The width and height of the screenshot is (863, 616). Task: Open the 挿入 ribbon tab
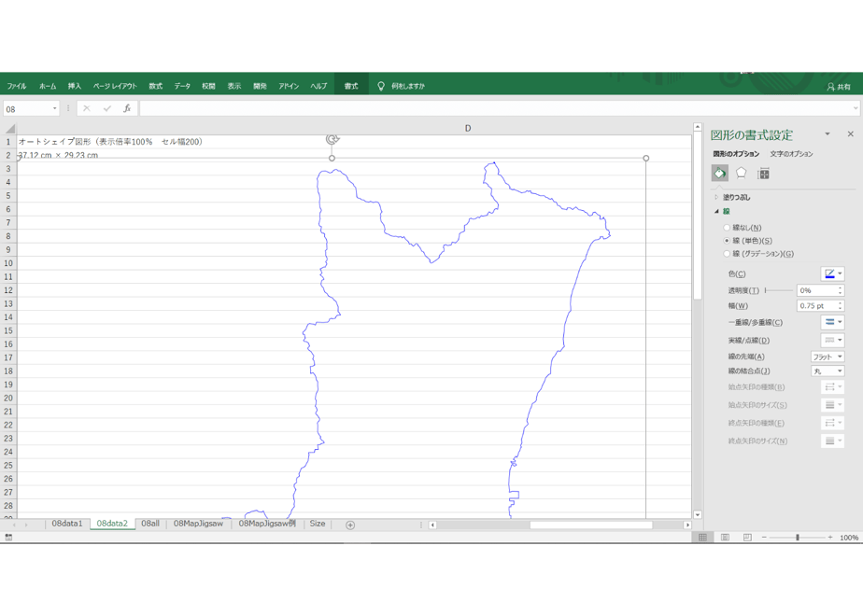(x=75, y=86)
